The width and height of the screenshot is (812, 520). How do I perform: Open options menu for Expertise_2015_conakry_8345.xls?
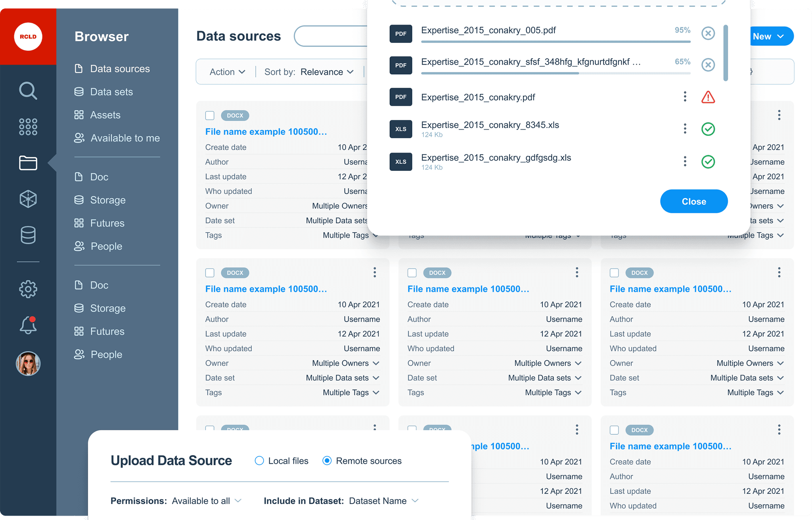685,128
